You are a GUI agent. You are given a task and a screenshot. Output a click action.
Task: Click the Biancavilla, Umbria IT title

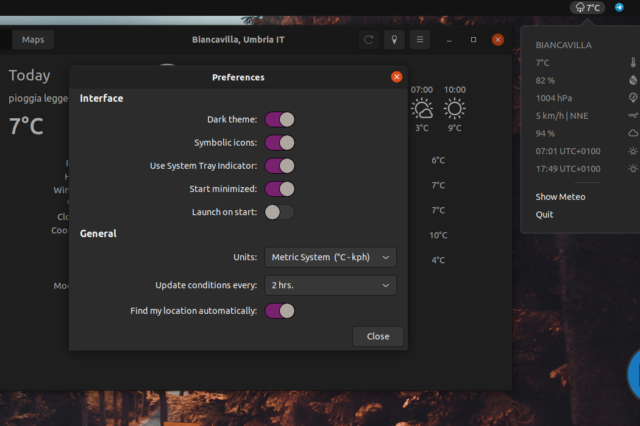[238, 40]
